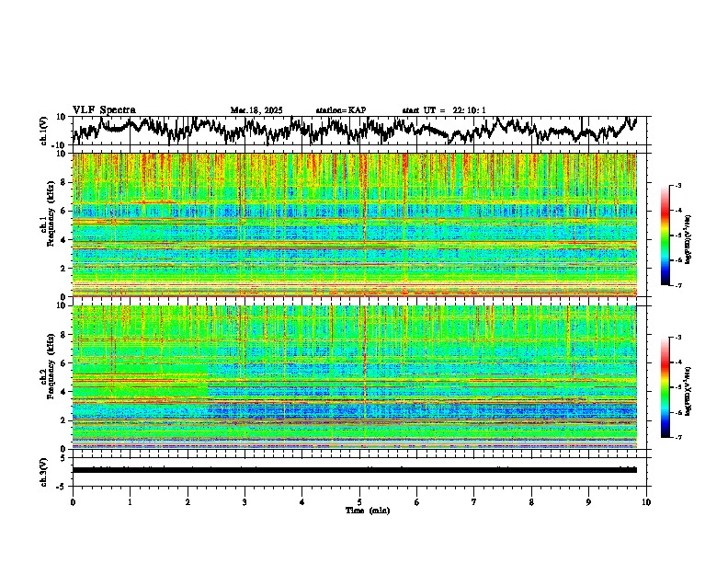Viewport: 728px width, 563px height.
Task: Click the ch.1 color bar log(PSD) unit label
Action: click(688, 240)
